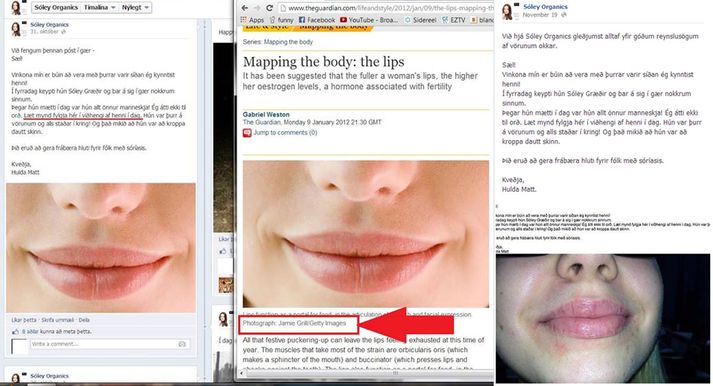The width and height of the screenshot is (713, 386).
Task: Open Sóley Organics link on November post
Action: click(x=545, y=7)
